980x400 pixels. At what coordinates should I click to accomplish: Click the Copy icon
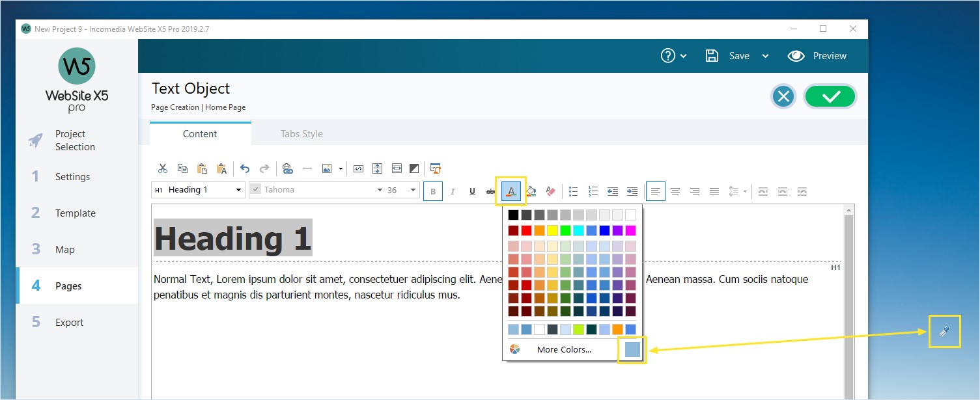(x=182, y=168)
